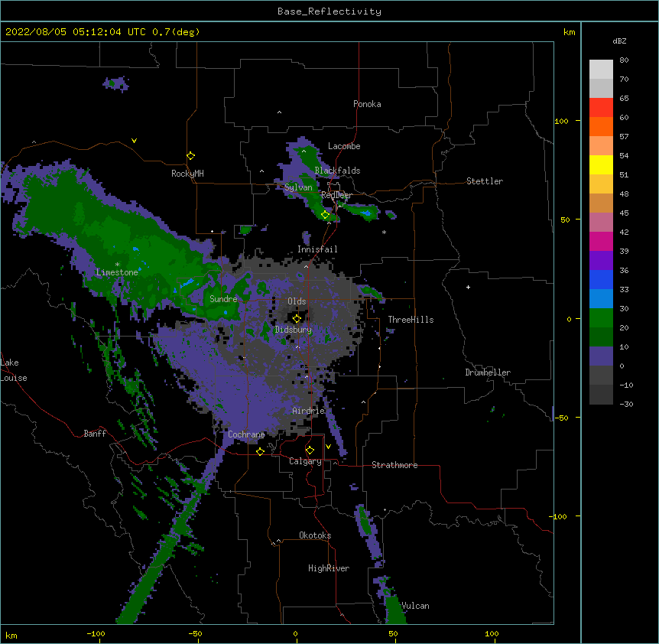This screenshot has width=659, height=644.
Task: Click the Stettler city label
Action: point(484,181)
